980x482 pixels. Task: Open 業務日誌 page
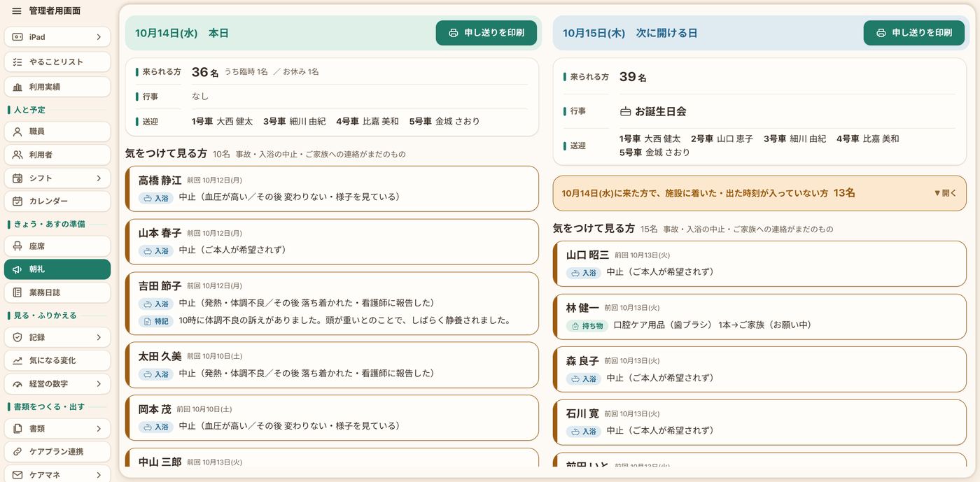[57, 292]
